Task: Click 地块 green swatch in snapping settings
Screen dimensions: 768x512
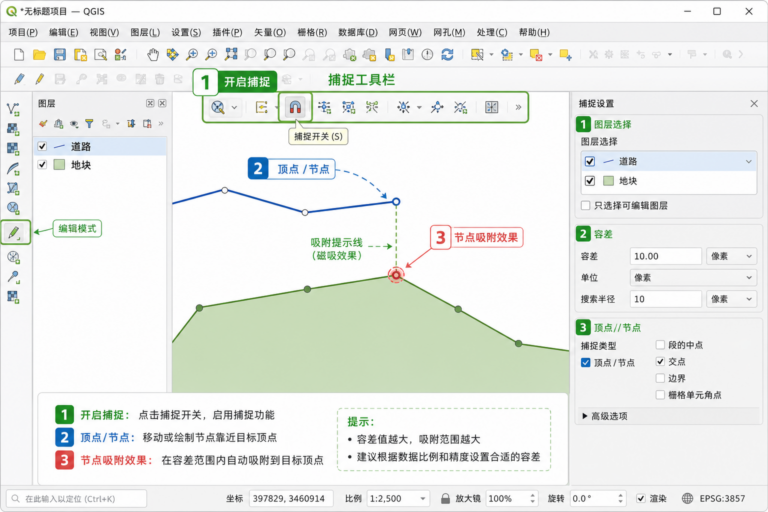Action: point(608,181)
